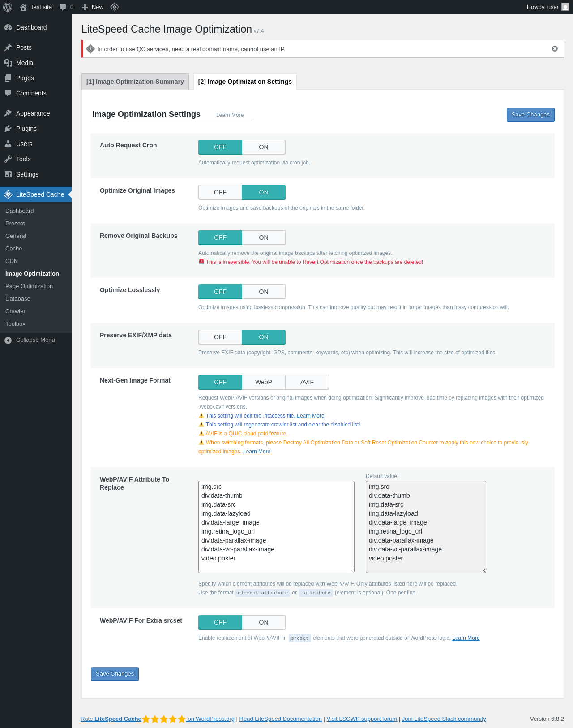Click the LiteSpeed icon in the notice

[90, 49]
